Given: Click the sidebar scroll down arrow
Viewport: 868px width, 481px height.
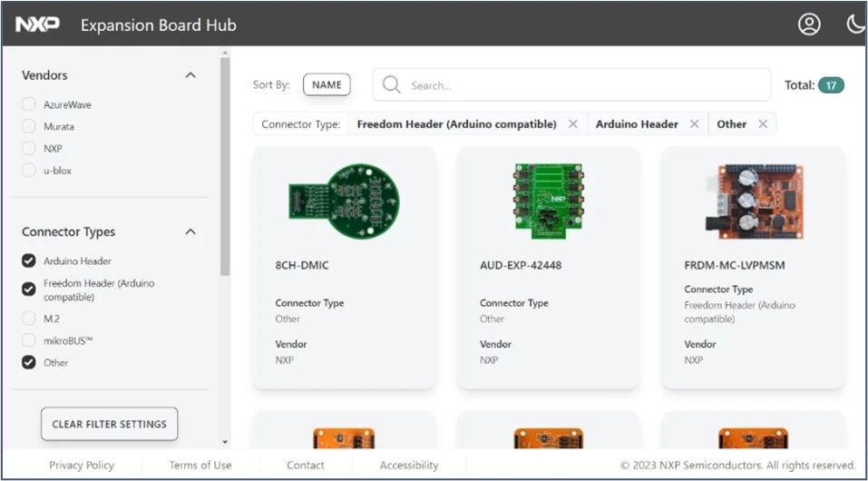Looking at the screenshot, I should [225, 442].
